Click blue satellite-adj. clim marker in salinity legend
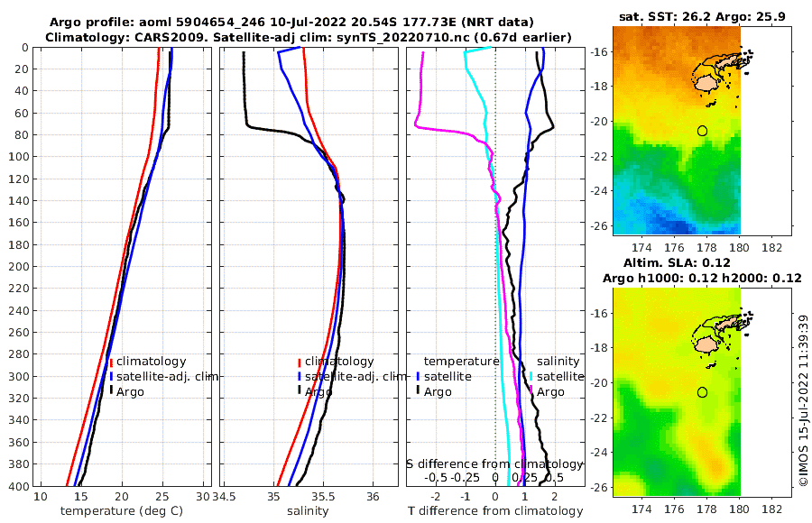This screenshot has width=812, height=523. click(300, 377)
